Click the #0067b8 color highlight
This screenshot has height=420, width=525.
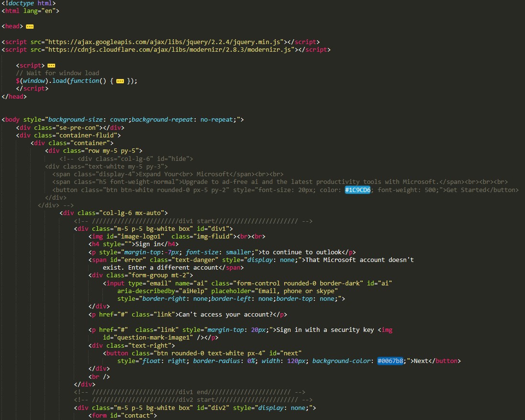[390, 361]
